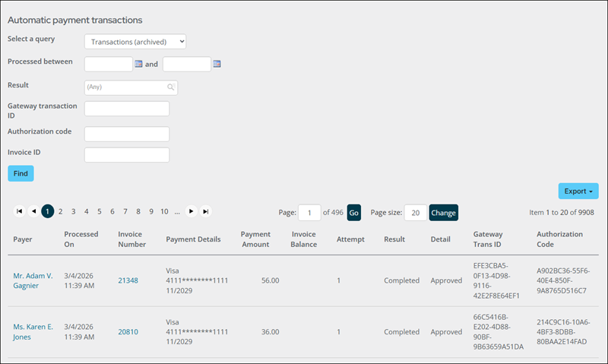Focus the Gateway transaction ID field
The height and width of the screenshot is (364, 608).
pyautogui.click(x=127, y=109)
